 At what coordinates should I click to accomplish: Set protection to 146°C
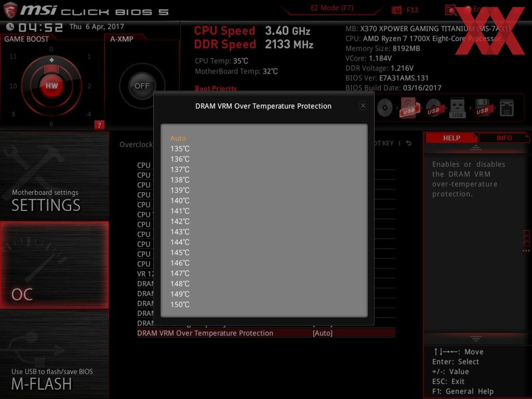pyautogui.click(x=180, y=263)
